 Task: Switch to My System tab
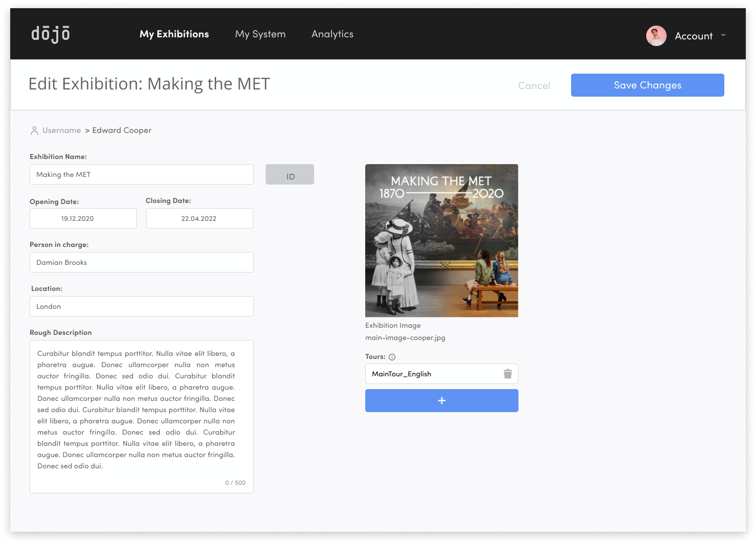click(261, 34)
